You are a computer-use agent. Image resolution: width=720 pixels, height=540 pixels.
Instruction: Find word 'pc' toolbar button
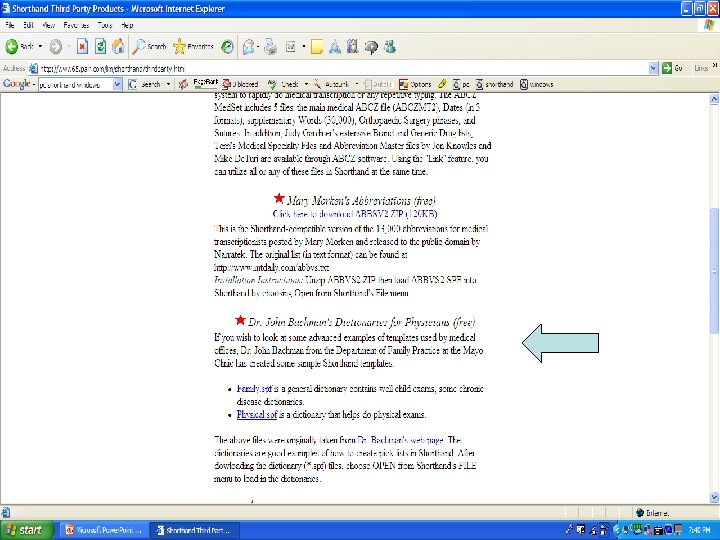461,84
